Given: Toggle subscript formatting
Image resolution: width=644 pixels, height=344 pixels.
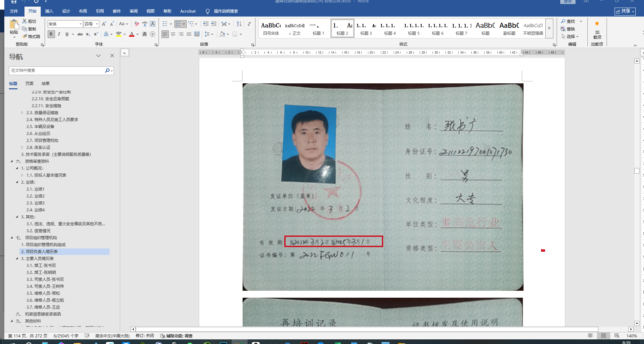Looking at the screenshot, I should pos(88,34).
